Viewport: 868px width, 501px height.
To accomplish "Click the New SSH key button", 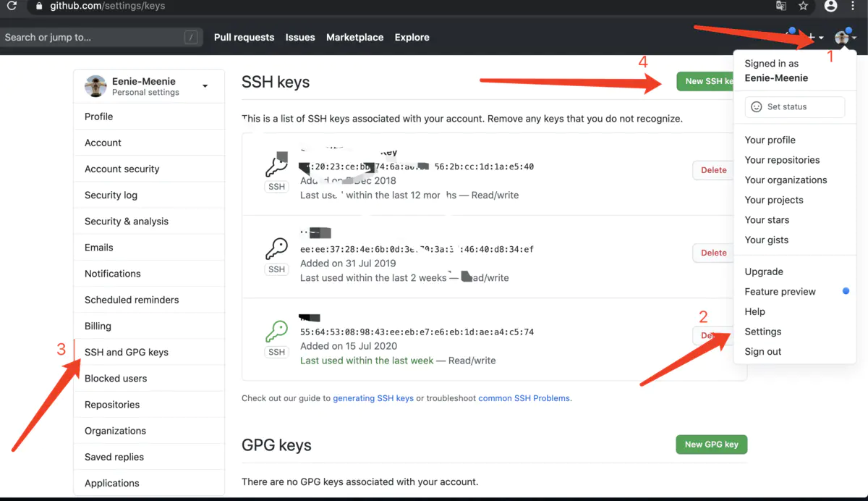I will point(705,81).
